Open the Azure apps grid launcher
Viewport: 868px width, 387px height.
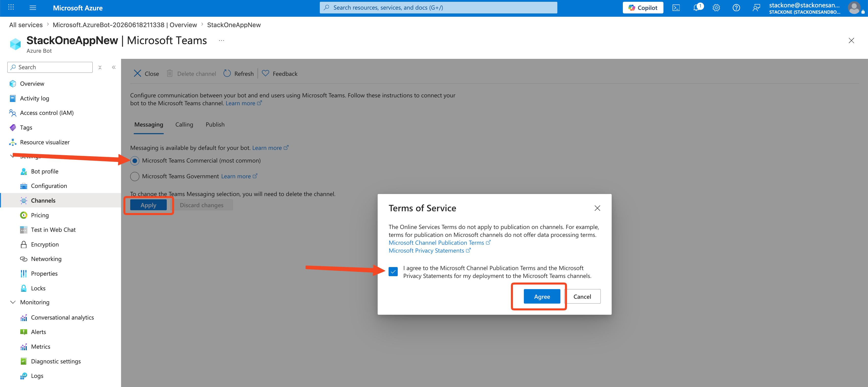(x=11, y=7)
